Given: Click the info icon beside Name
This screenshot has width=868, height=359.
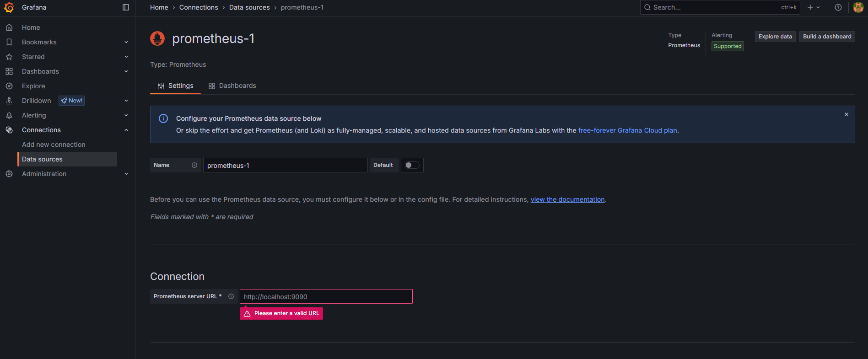Looking at the screenshot, I should 194,165.
